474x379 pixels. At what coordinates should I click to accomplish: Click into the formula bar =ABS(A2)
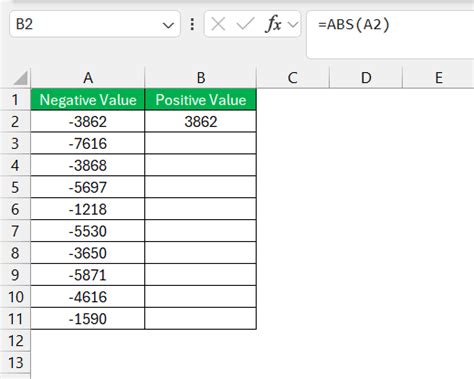pyautogui.click(x=390, y=35)
